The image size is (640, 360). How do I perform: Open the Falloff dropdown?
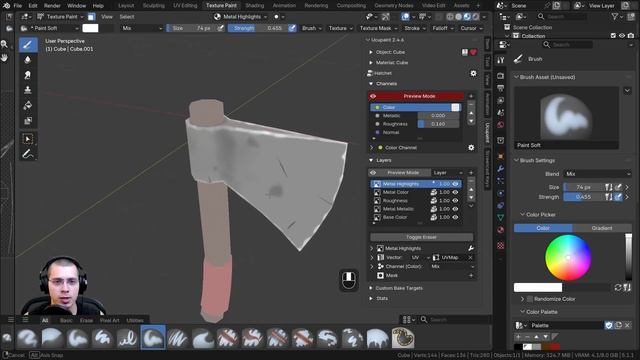tap(443, 28)
